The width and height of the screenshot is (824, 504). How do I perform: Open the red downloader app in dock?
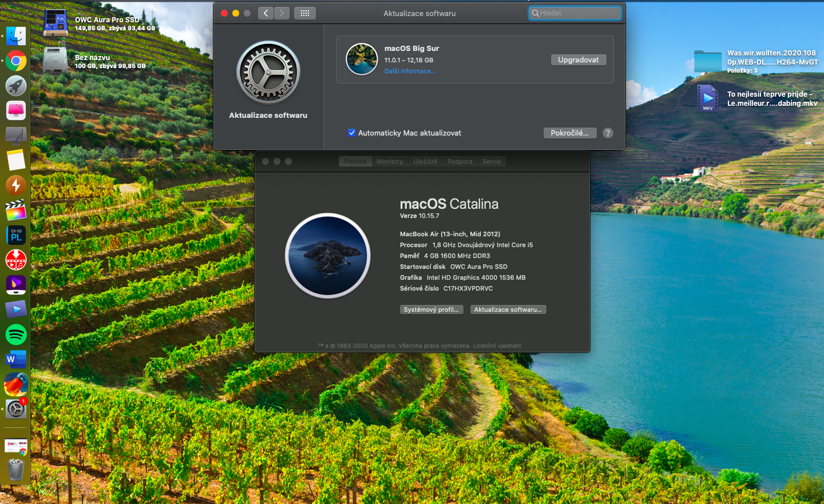pyautogui.click(x=16, y=260)
